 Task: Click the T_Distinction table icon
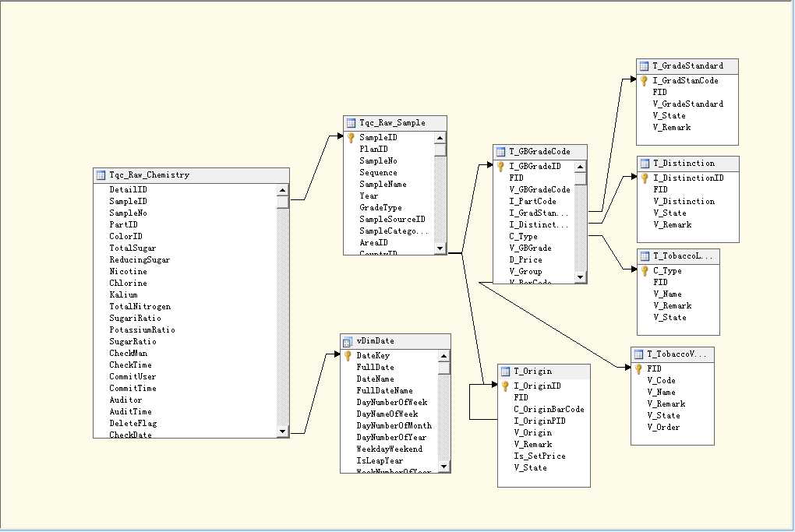point(645,164)
